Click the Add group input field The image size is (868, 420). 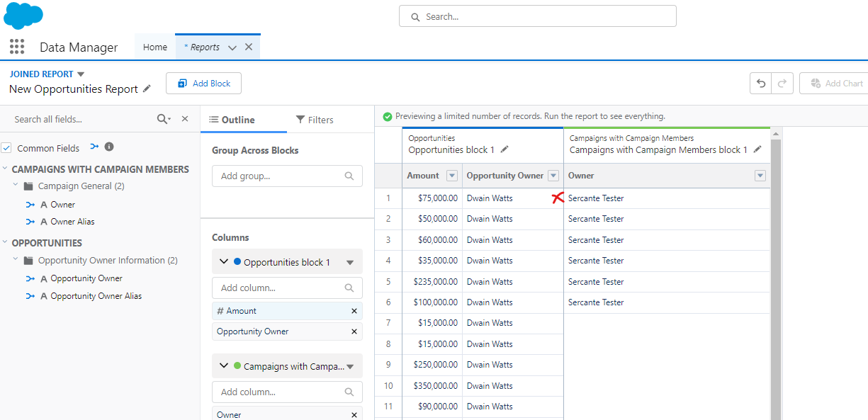click(287, 176)
